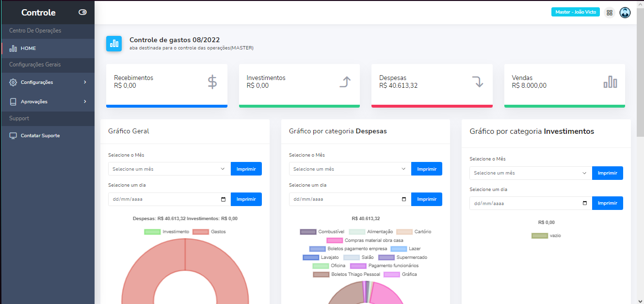Click Imprimir beside month in Despesas panel
The image size is (644, 304).
coord(427,169)
